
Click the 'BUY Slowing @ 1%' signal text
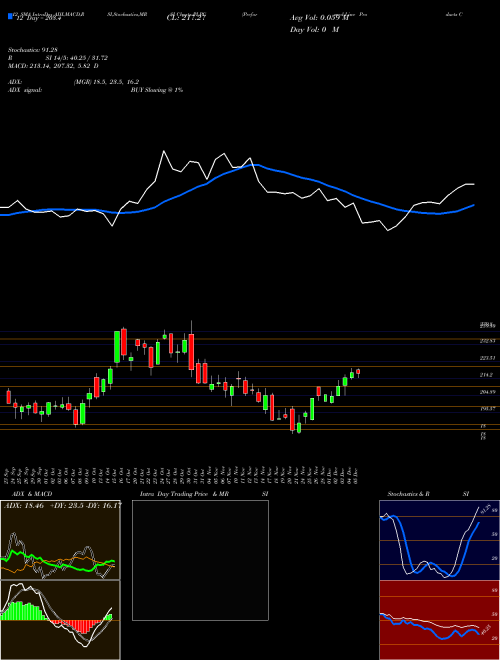157,90
